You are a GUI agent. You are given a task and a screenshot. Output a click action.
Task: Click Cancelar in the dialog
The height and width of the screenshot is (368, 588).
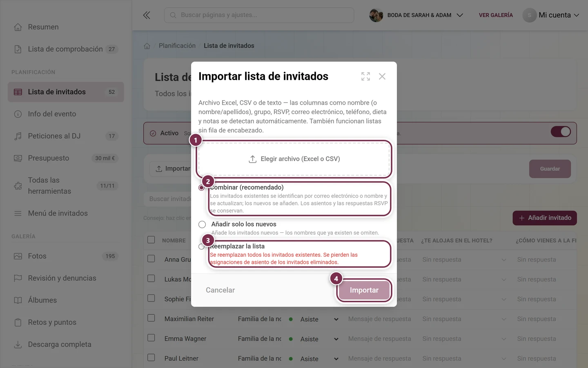[x=220, y=290]
